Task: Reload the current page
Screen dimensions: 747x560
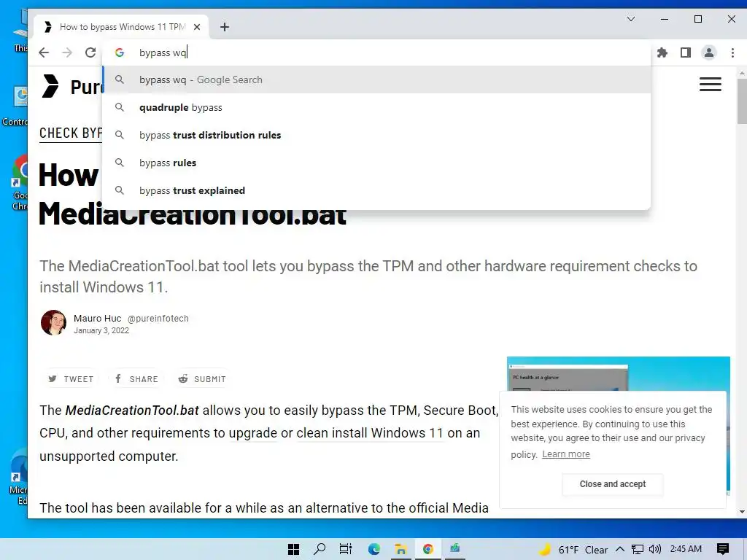Action: point(90,52)
